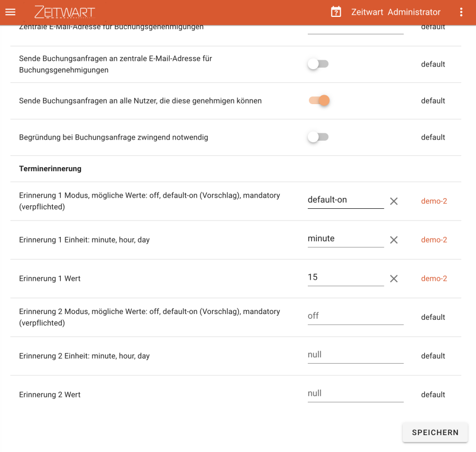Edit the Erinnerung 1 Wert field
This screenshot has height=452, width=476.
[345, 278]
